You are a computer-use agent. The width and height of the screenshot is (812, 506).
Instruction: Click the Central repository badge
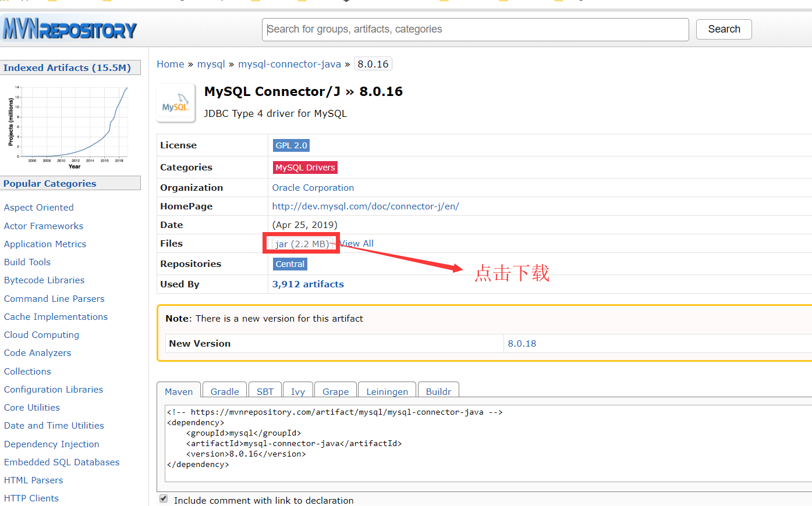[290, 264]
